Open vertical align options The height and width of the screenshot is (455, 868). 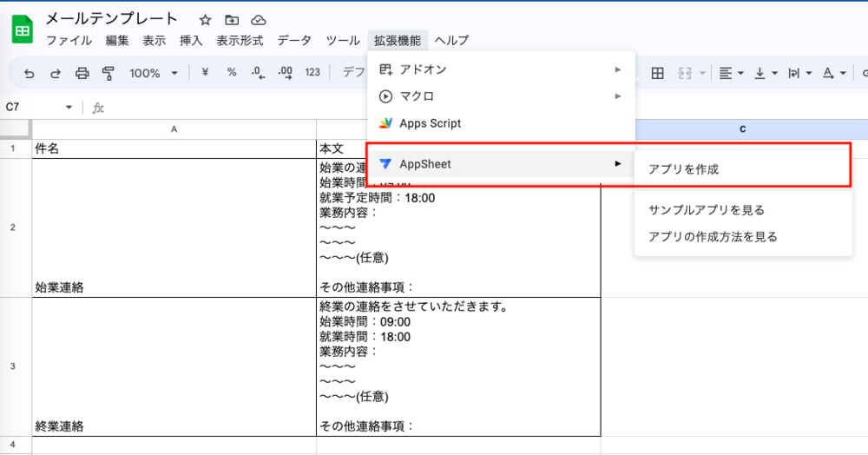pyautogui.click(x=766, y=73)
